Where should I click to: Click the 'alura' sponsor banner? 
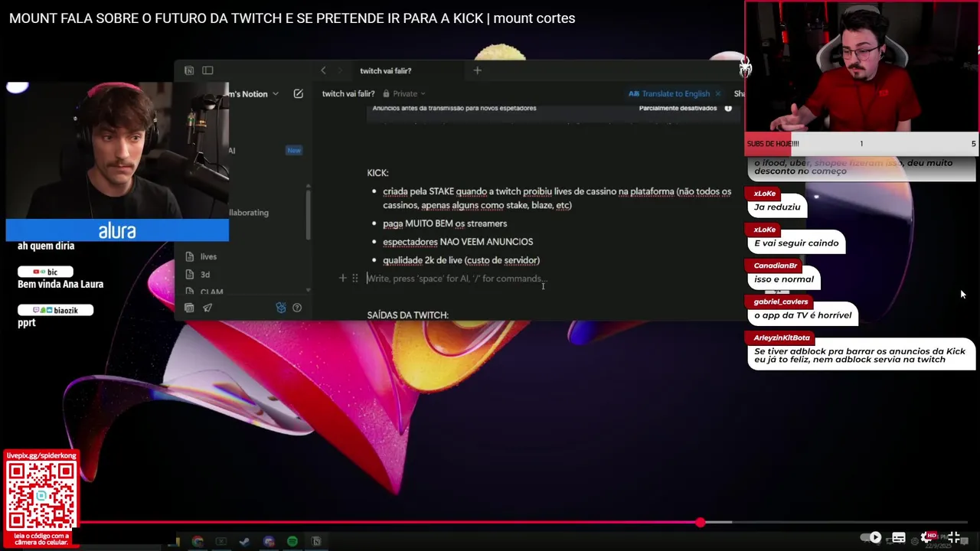pyautogui.click(x=117, y=230)
